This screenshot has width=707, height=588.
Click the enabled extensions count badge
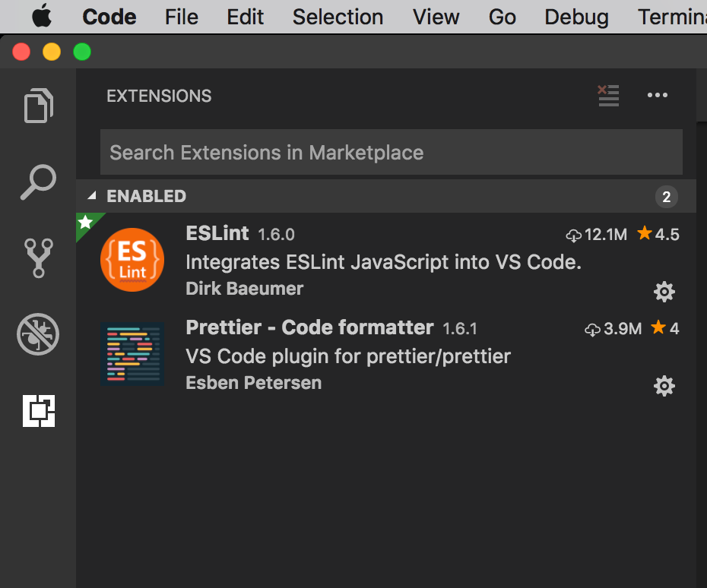(x=666, y=198)
